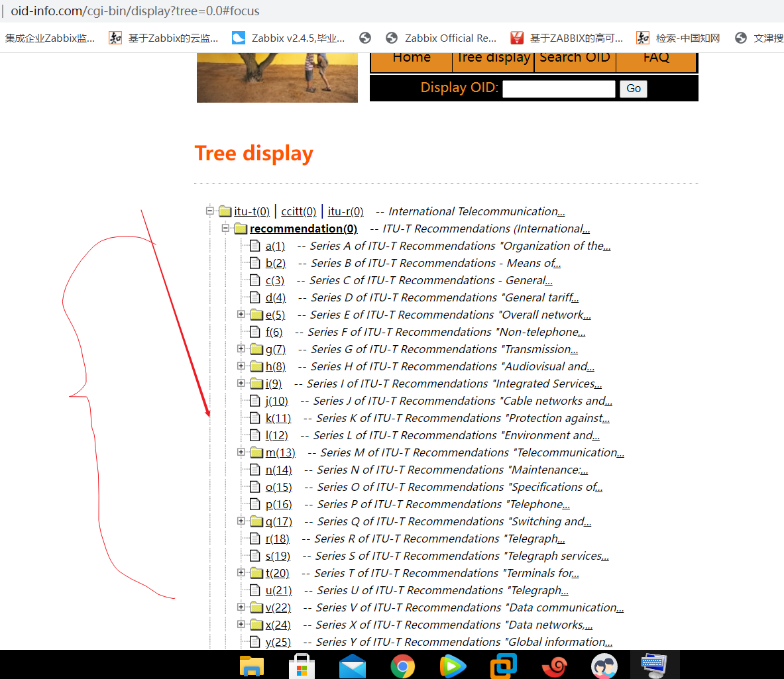Expand the t(20) tree node
This screenshot has width=784, height=679.
coord(241,572)
